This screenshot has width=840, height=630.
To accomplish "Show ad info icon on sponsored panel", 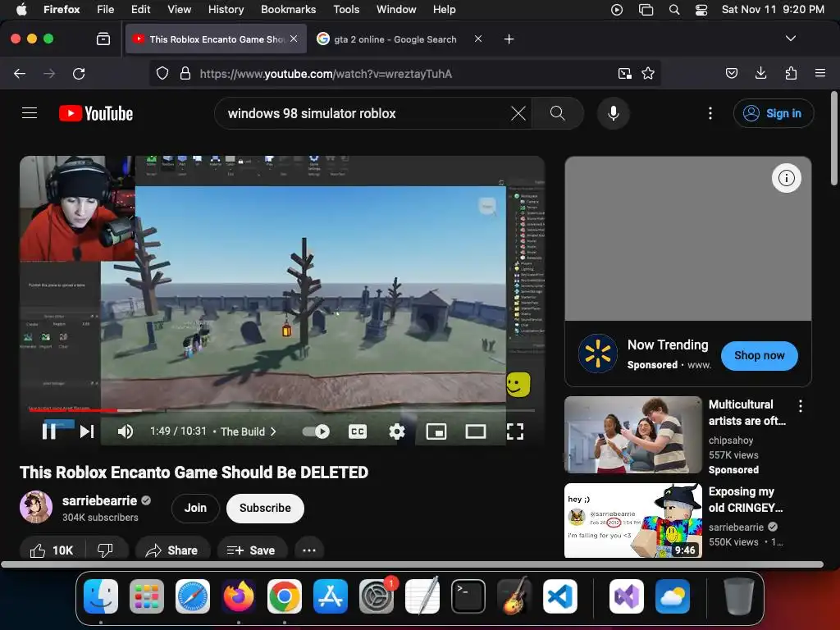I will (786, 178).
